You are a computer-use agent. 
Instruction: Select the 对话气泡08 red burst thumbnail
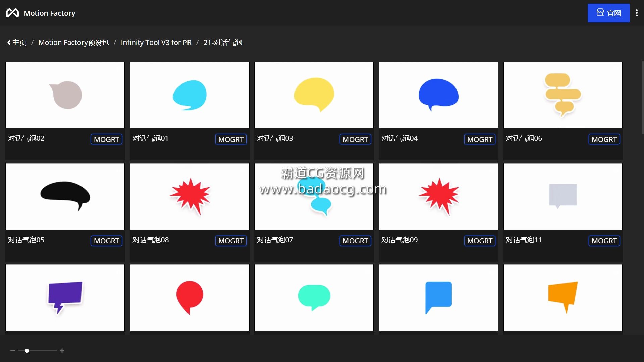click(x=190, y=196)
